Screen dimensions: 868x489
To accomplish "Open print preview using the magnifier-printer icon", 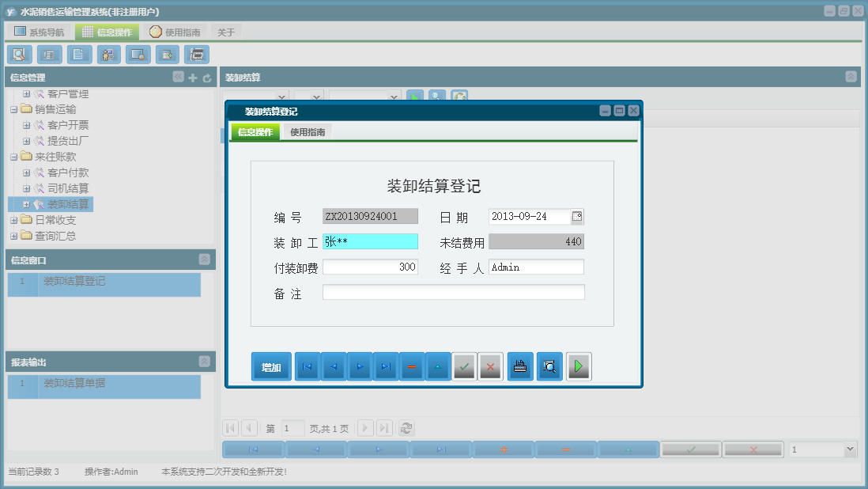I will click(549, 366).
